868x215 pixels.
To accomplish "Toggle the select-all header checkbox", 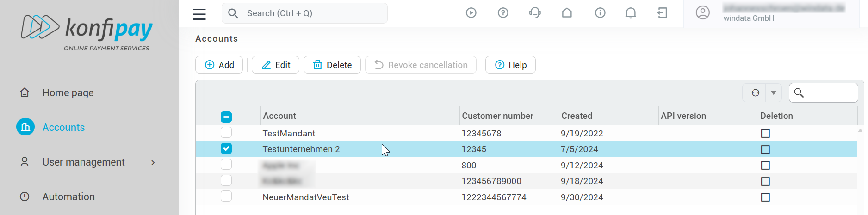I will (226, 117).
